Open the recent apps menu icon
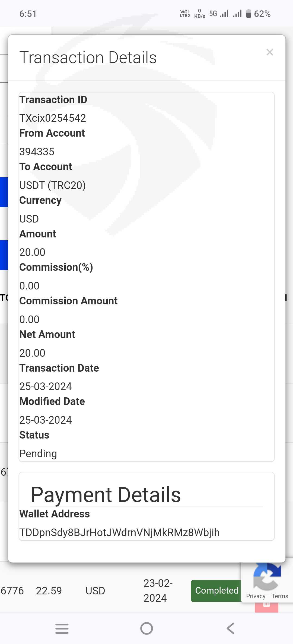The image size is (293, 644). (x=62, y=628)
